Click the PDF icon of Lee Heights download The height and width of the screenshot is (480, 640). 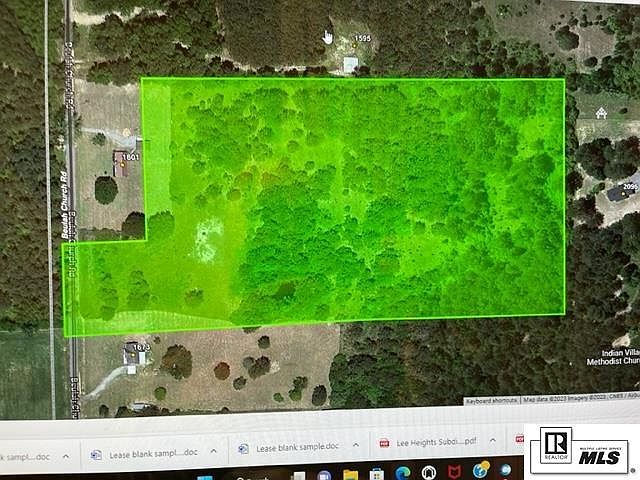click(384, 443)
